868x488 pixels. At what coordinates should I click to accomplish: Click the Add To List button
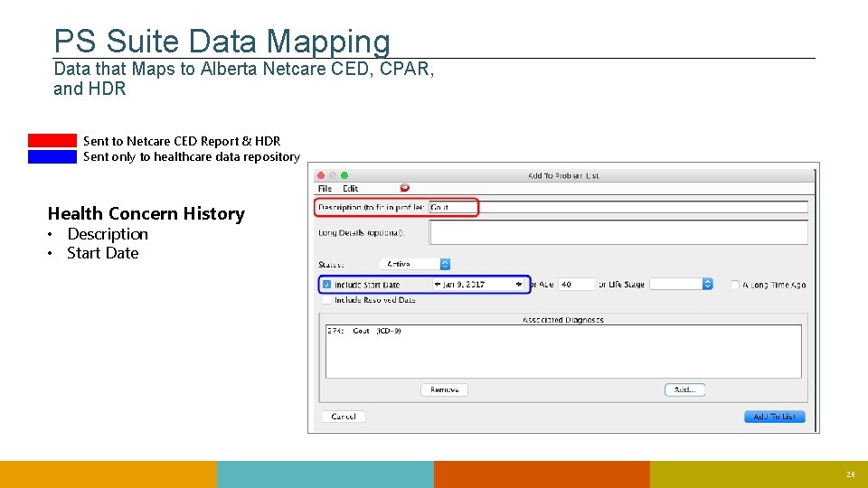(775, 416)
